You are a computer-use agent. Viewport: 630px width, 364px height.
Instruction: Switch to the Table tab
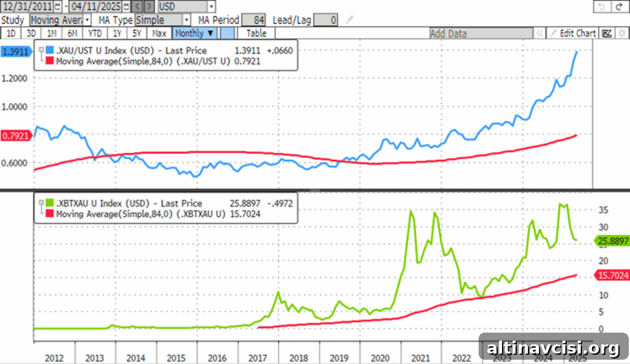pyautogui.click(x=257, y=33)
